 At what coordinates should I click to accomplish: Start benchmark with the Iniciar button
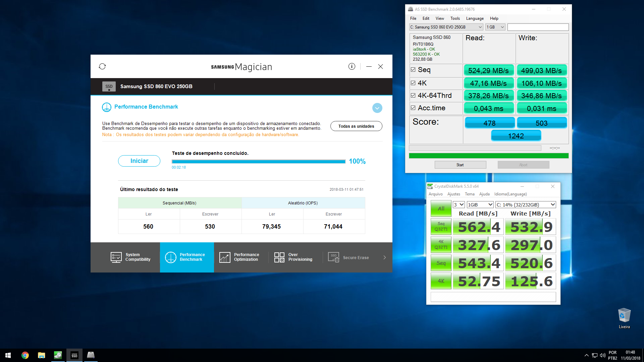pos(139,161)
